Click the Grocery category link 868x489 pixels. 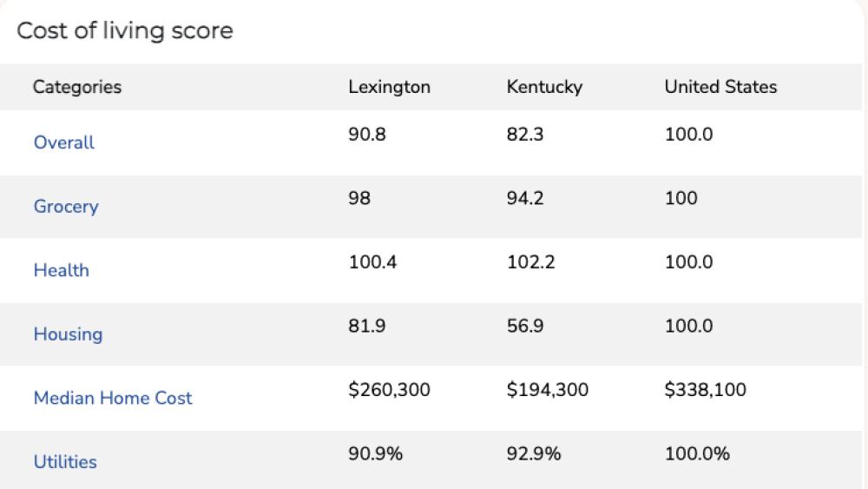(66, 207)
